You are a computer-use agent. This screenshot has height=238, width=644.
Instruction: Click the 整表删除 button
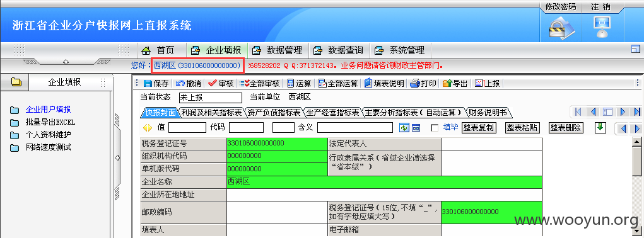pos(566,128)
